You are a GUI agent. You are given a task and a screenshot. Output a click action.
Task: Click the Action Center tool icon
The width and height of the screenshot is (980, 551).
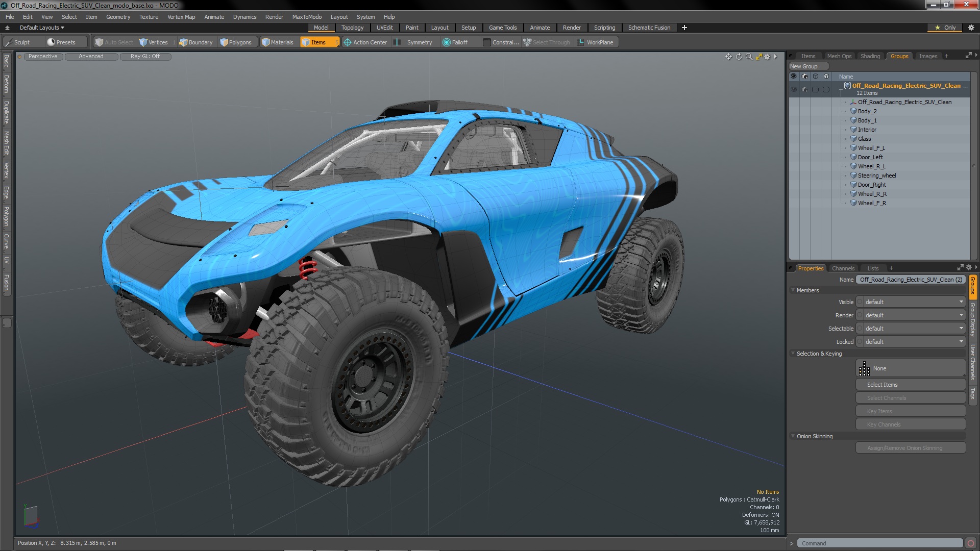(348, 42)
